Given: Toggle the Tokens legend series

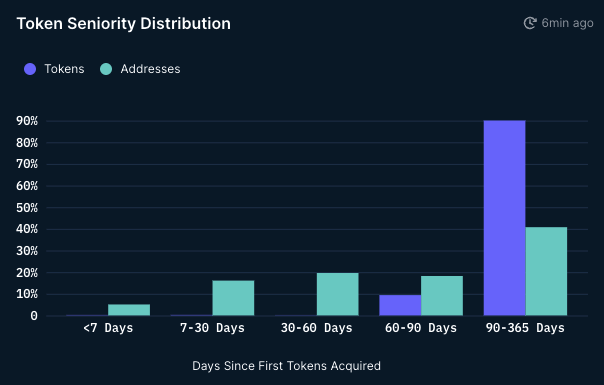Looking at the screenshot, I should (x=54, y=69).
